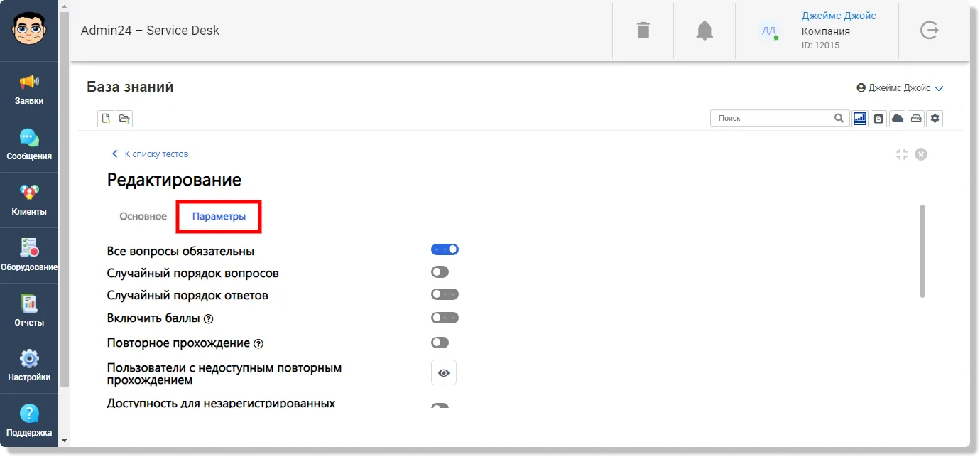980x457 pixels.
Task: Open knowledge base settings gear icon
Action: [935, 119]
